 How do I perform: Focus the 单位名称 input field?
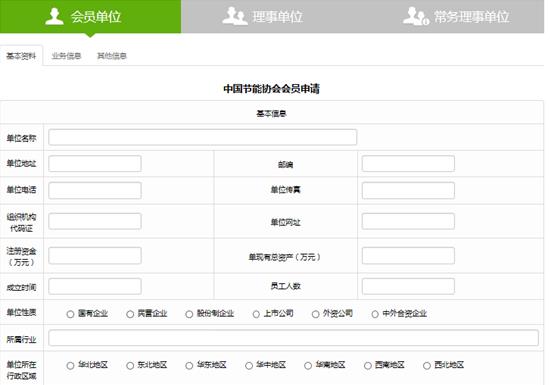tap(203, 137)
